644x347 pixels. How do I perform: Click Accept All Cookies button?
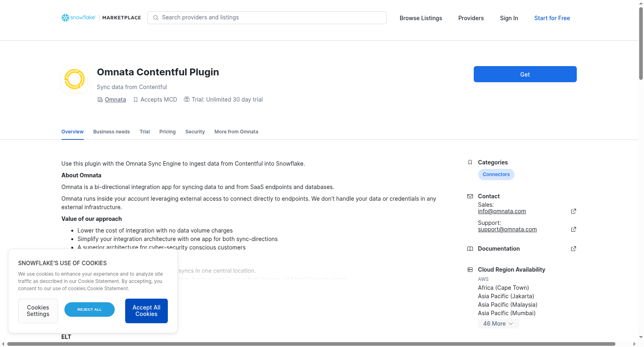pyautogui.click(x=147, y=311)
